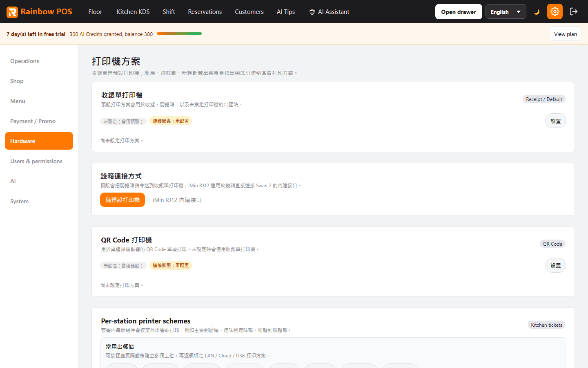
Task: Select Shop in the settings sidebar
Action: pyautogui.click(x=39, y=81)
